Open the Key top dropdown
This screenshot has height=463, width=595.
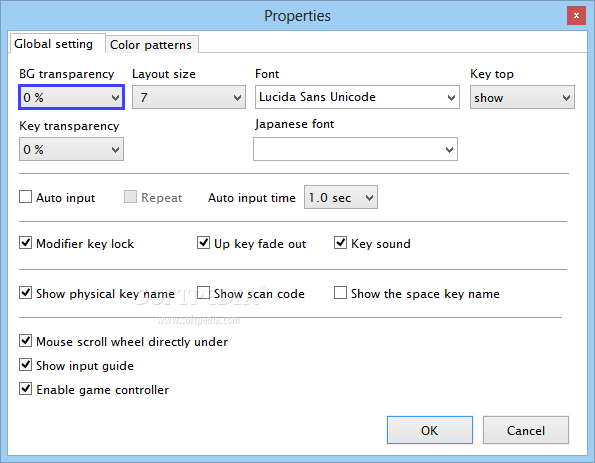tap(522, 98)
